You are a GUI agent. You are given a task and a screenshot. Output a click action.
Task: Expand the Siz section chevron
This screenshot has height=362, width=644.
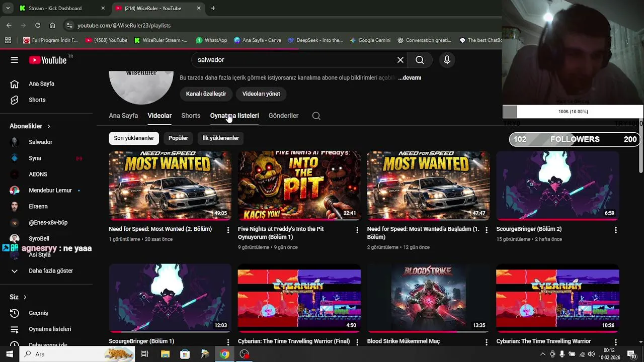pos(25,297)
